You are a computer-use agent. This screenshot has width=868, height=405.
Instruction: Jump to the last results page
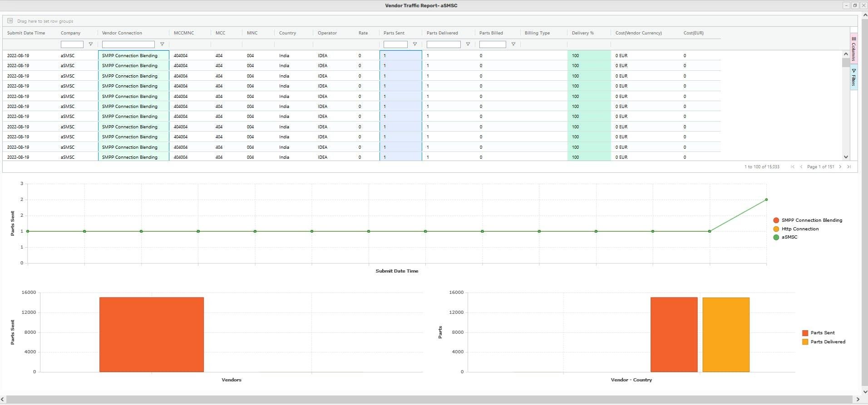(x=849, y=167)
